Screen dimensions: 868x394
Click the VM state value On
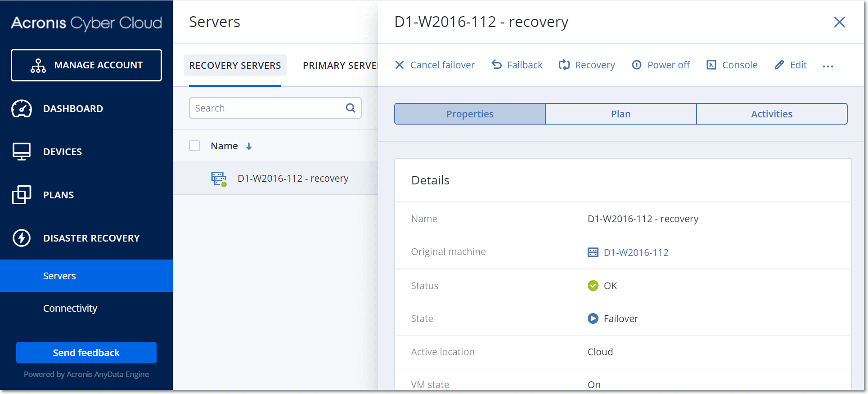(x=594, y=385)
